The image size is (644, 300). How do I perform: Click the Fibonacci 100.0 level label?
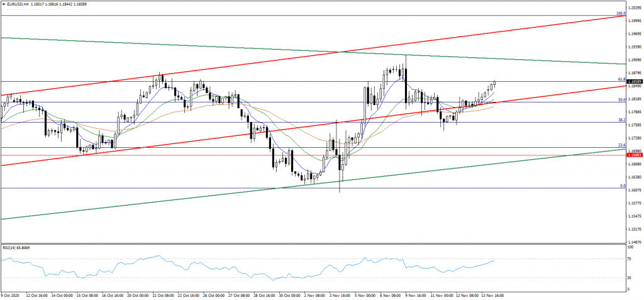point(620,13)
